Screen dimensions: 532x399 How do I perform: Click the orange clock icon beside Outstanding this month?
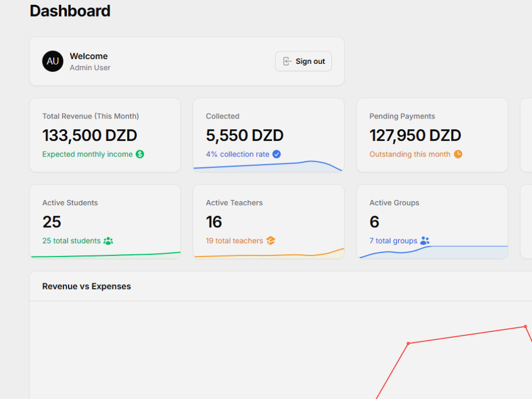458,154
